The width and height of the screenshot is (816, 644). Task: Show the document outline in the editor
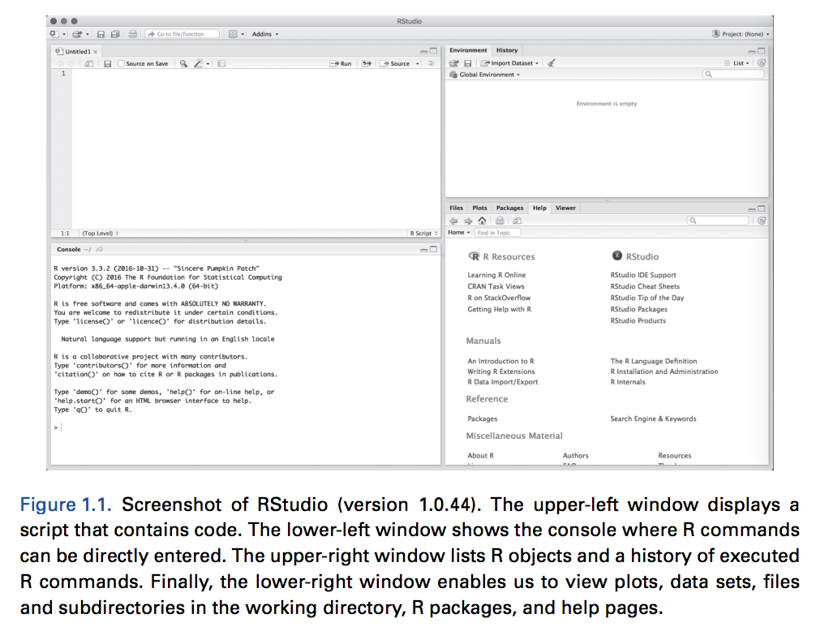tap(431, 63)
